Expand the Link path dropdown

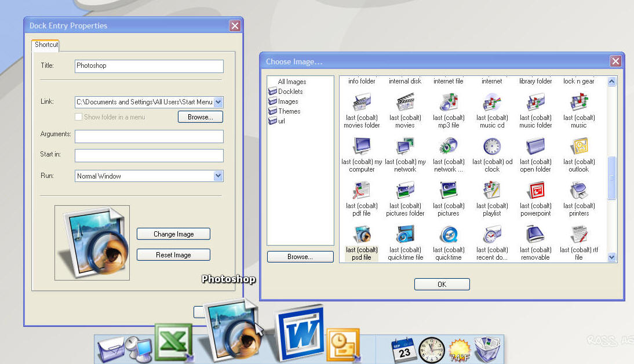coord(218,102)
